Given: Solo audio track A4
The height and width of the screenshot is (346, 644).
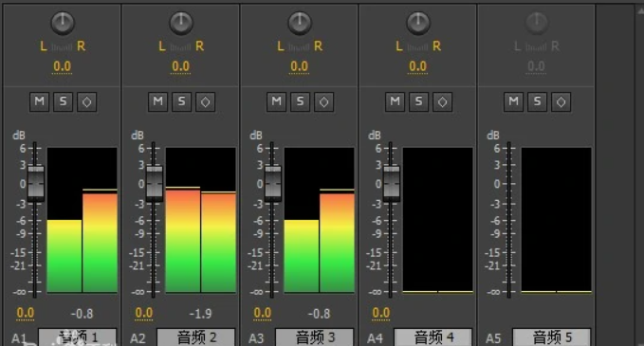Looking at the screenshot, I should (x=419, y=101).
